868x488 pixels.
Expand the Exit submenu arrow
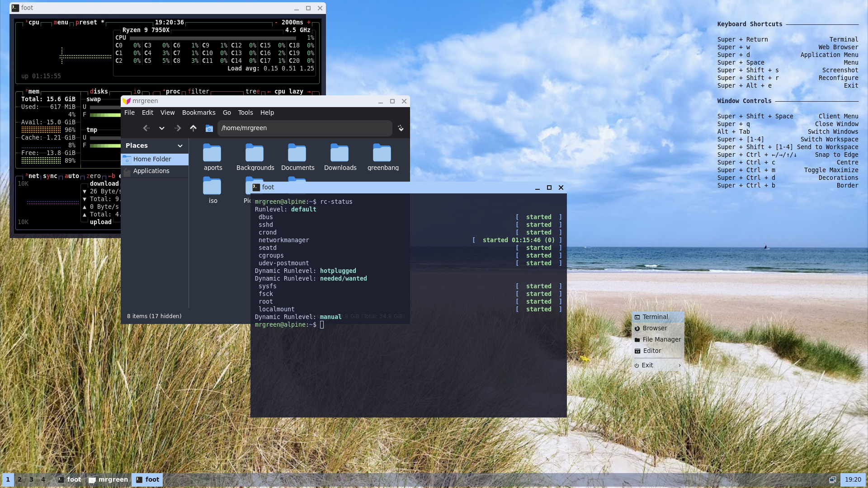click(x=679, y=366)
